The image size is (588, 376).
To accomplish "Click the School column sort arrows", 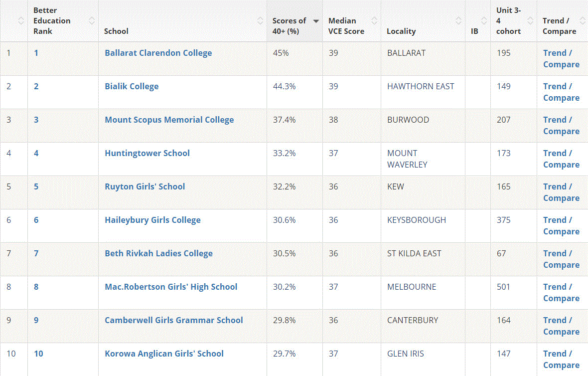I will [x=260, y=21].
